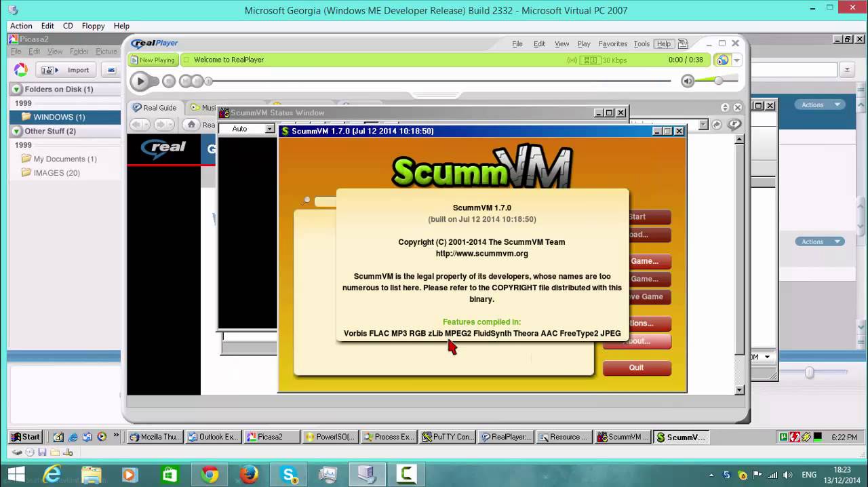Image resolution: width=868 pixels, height=487 pixels.
Task: Open Camtasia on the Windows 8 taskbar
Action: 406,474
